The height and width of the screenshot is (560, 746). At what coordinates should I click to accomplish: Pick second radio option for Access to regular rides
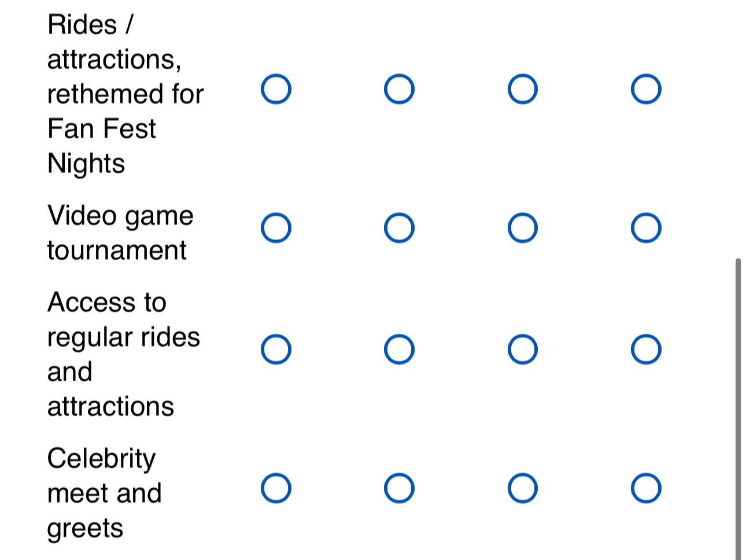[399, 349]
